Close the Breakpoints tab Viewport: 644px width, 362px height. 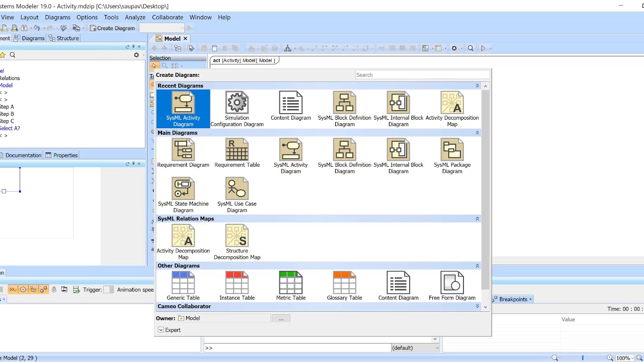[530, 299]
